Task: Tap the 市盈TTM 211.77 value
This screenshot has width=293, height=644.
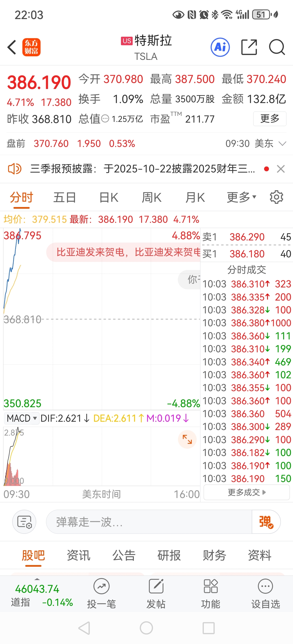Action: (x=182, y=119)
